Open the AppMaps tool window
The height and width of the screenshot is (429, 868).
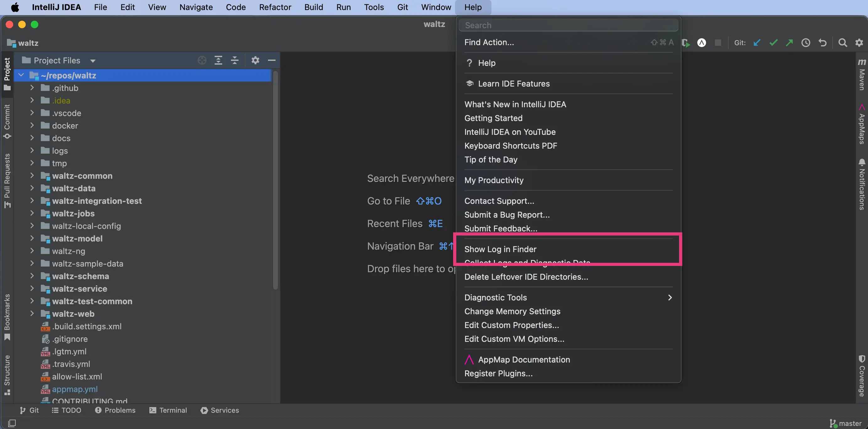[862, 124]
